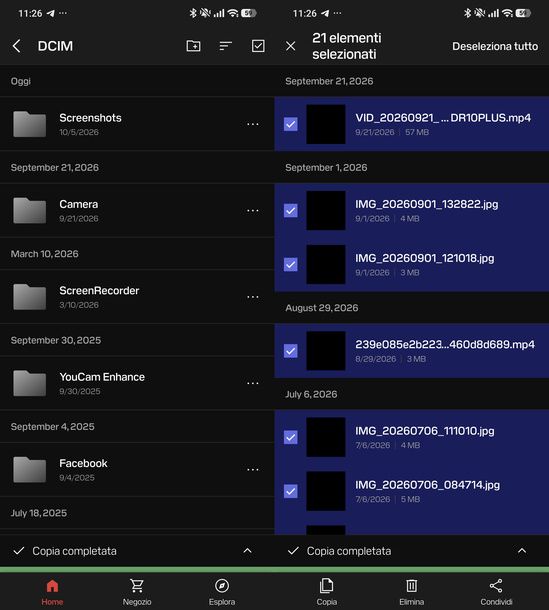
Task: Open the Camera folder icon
Action: click(x=30, y=210)
